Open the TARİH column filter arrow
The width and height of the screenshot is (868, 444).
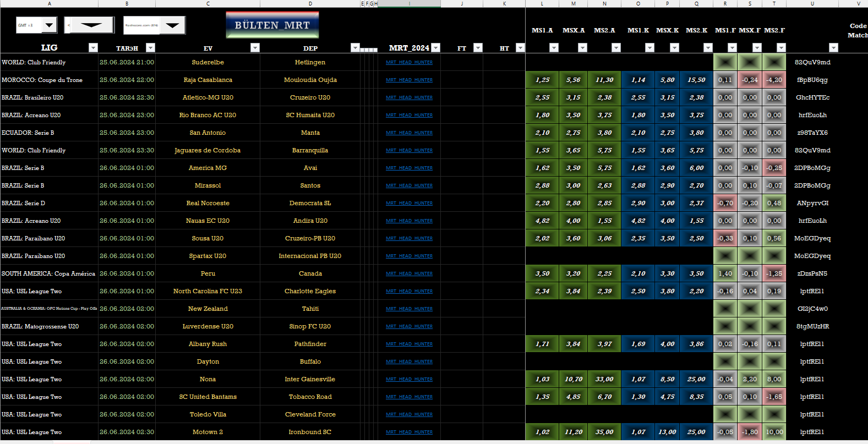tap(150, 48)
